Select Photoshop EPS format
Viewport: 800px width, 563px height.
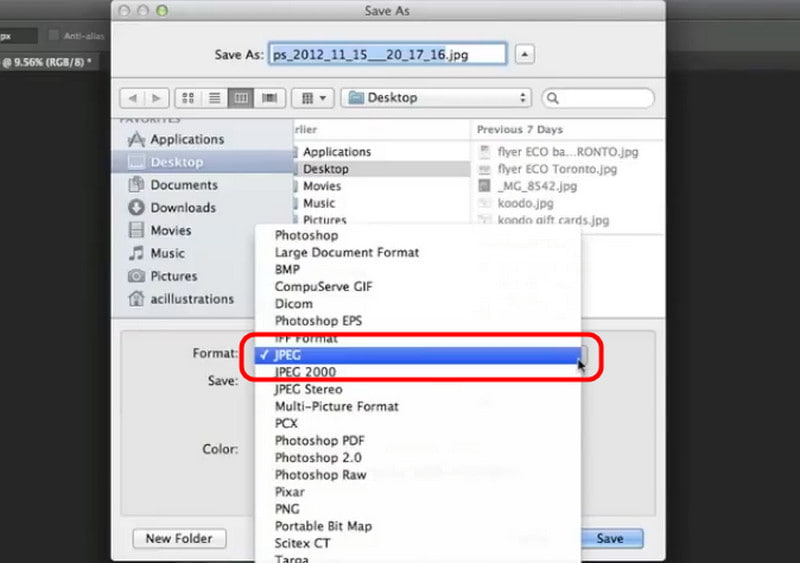pos(417,321)
